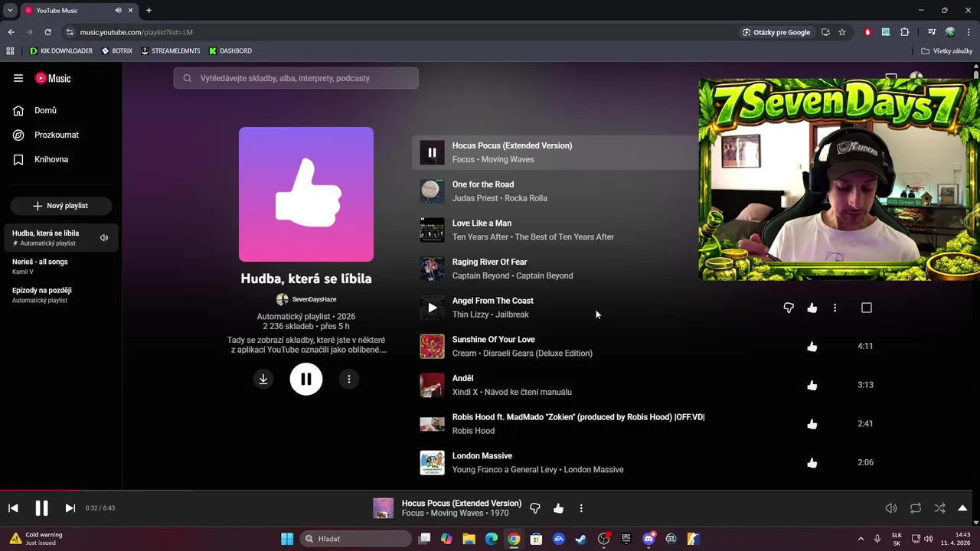Open now playing album art thumbnail

[x=383, y=508]
